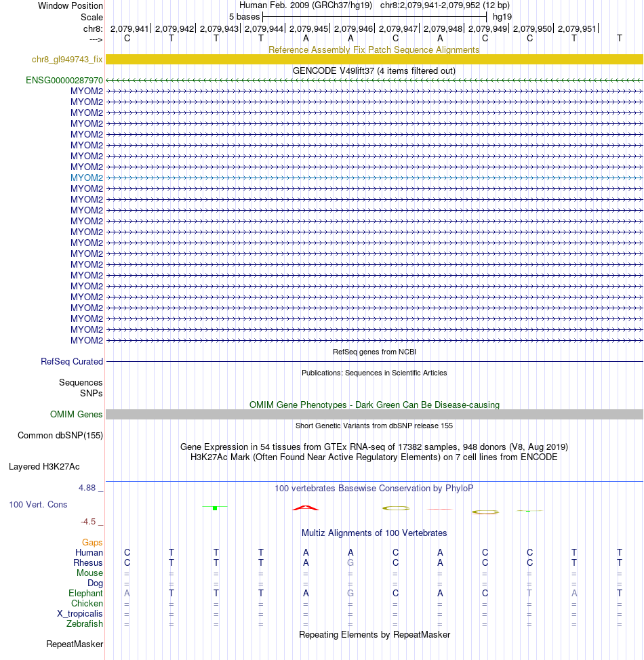This screenshot has width=644, height=660.
Task: Select the chr8: ruler label
Action: pos(93,29)
